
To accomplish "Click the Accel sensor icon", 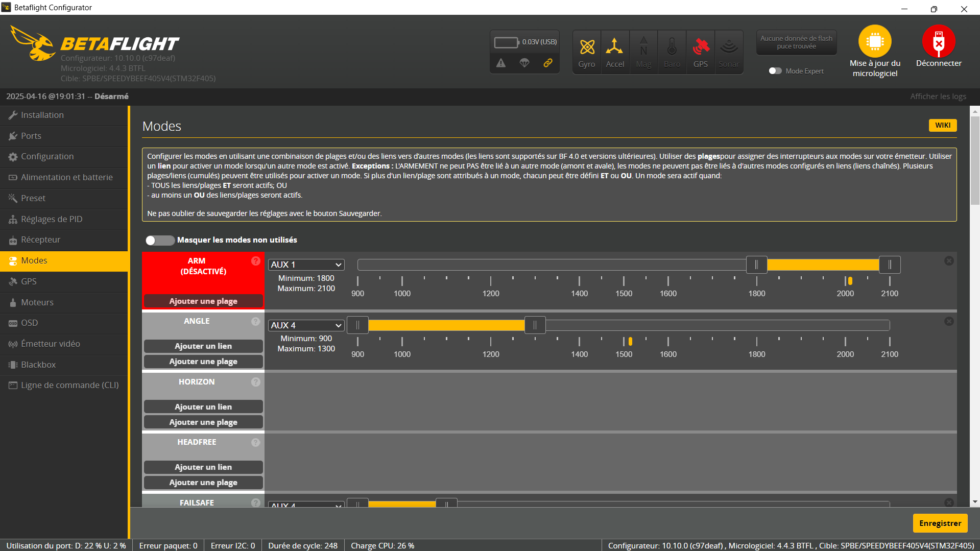I will pos(615,47).
